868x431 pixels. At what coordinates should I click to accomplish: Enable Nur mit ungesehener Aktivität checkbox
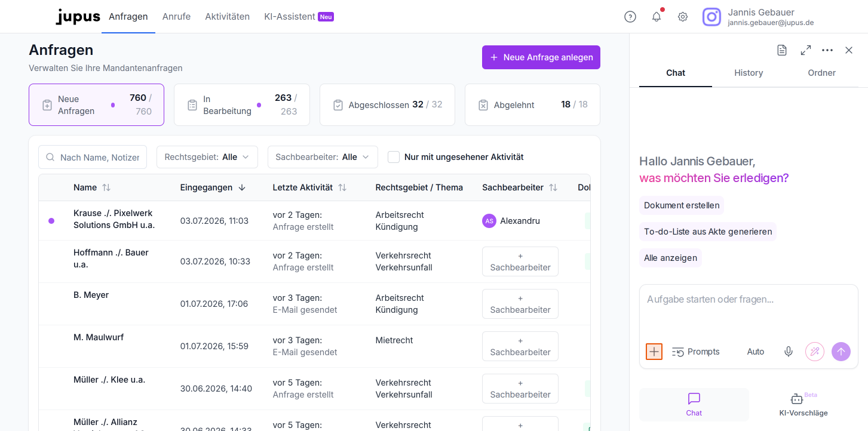(394, 157)
